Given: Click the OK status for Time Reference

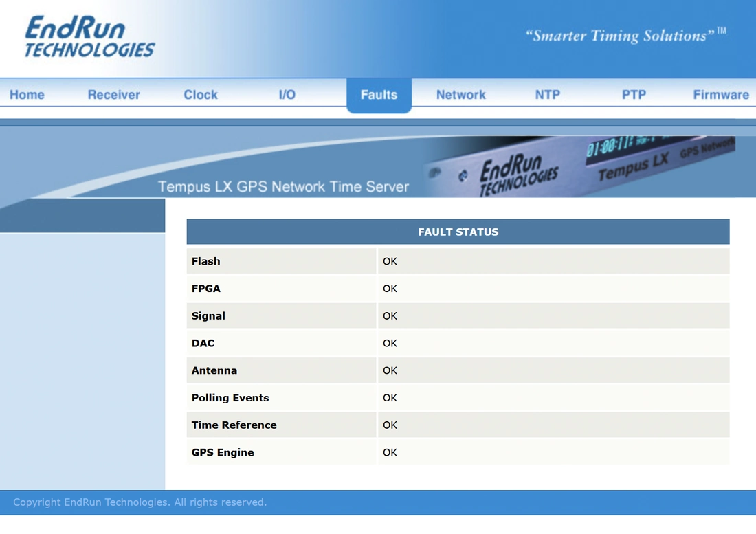Looking at the screenshot, I should coord(390,425).
